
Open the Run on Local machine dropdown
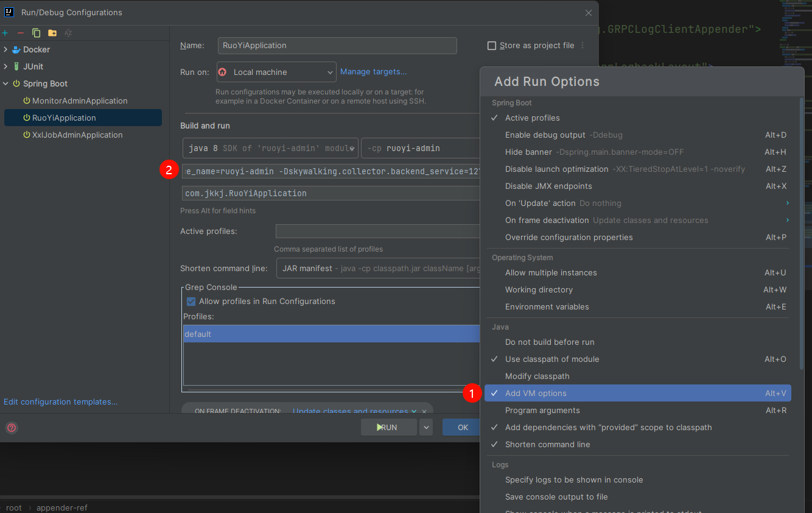(276, 72)
